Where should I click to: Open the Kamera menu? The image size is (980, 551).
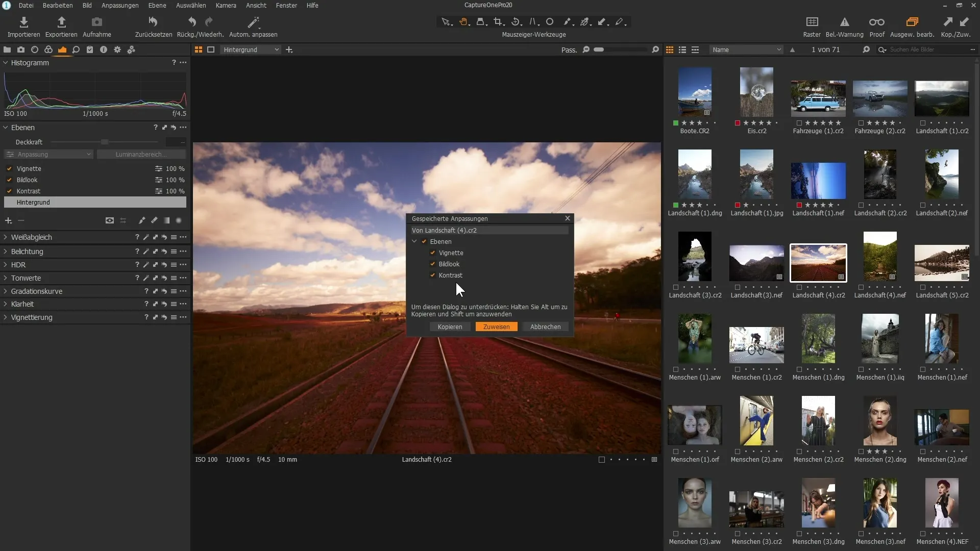tap(226, 5)
